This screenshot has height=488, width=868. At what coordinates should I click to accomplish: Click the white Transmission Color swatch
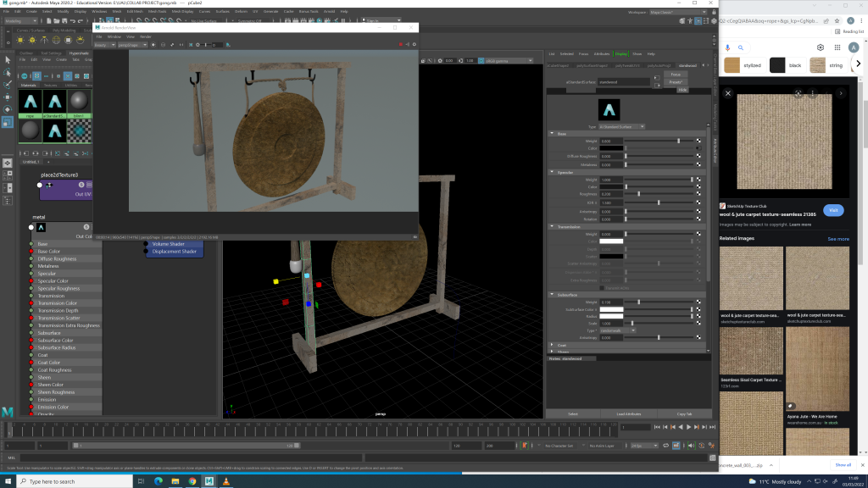611,241
